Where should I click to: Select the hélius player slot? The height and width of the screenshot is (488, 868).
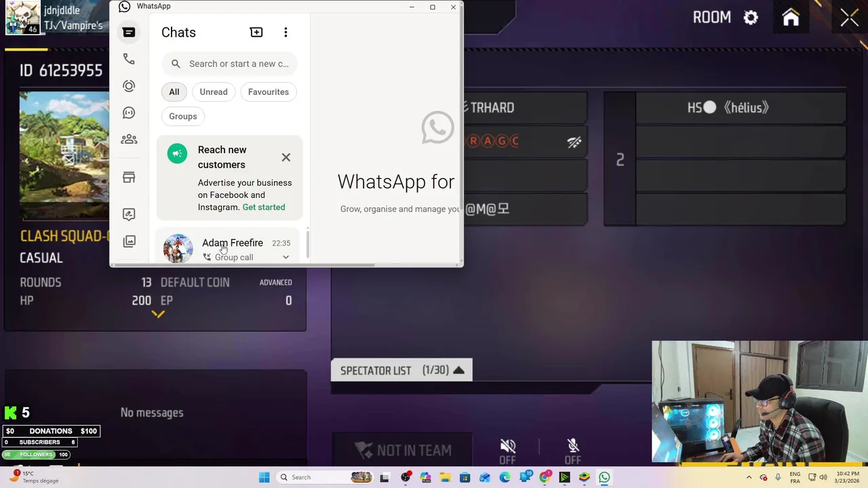[741, 108]
